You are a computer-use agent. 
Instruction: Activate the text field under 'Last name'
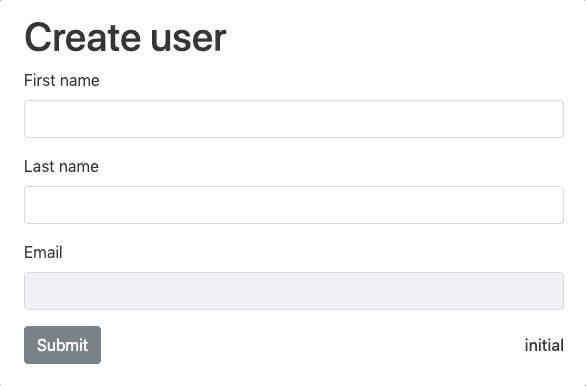tap(294, 205)
